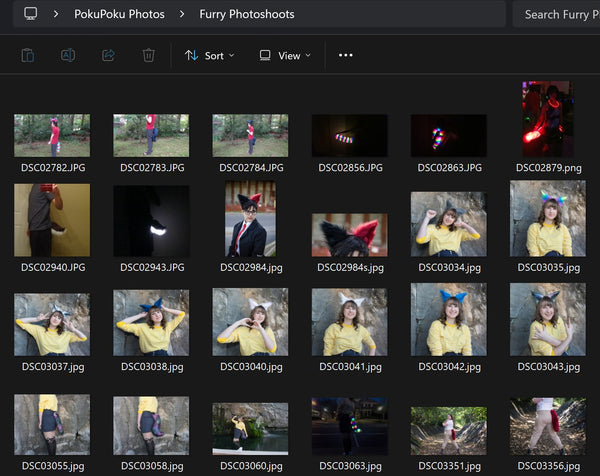Select the DSC02782.JPG thumbnail
Image resolution: width=600 pixels, height=476 pixels.
click(52, 135)
